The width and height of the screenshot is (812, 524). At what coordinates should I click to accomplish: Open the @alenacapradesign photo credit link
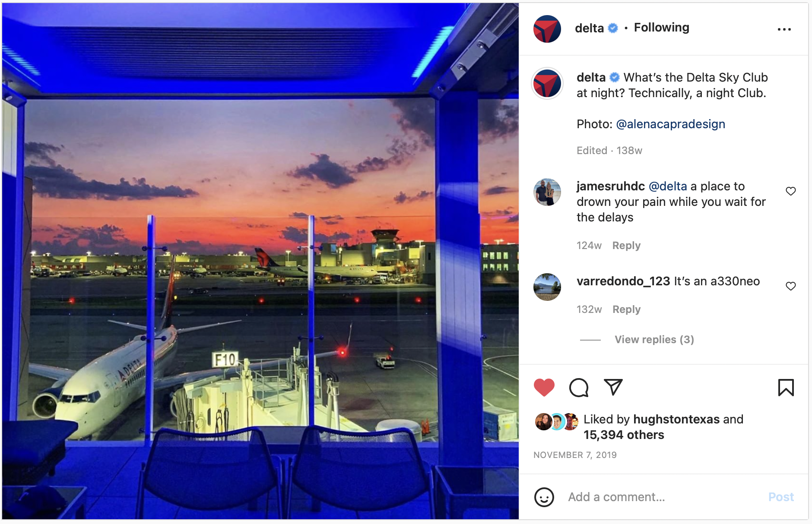tap(670, 124)
